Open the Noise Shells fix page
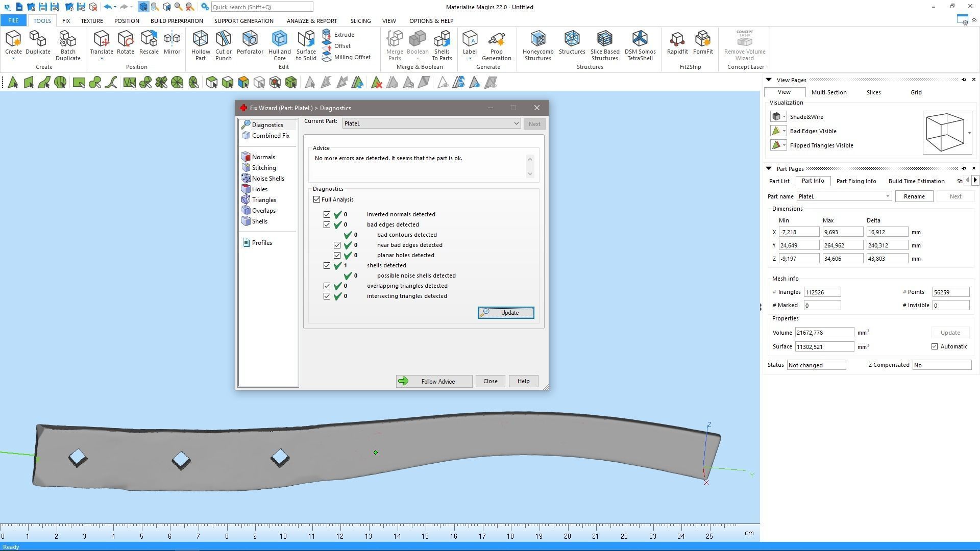 [x=267, y=179]
